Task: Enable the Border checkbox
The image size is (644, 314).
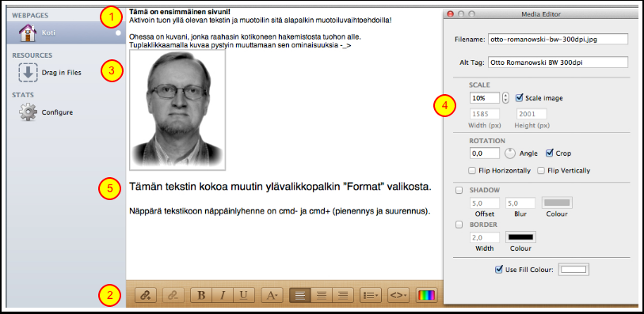Action: pos(459,225)
